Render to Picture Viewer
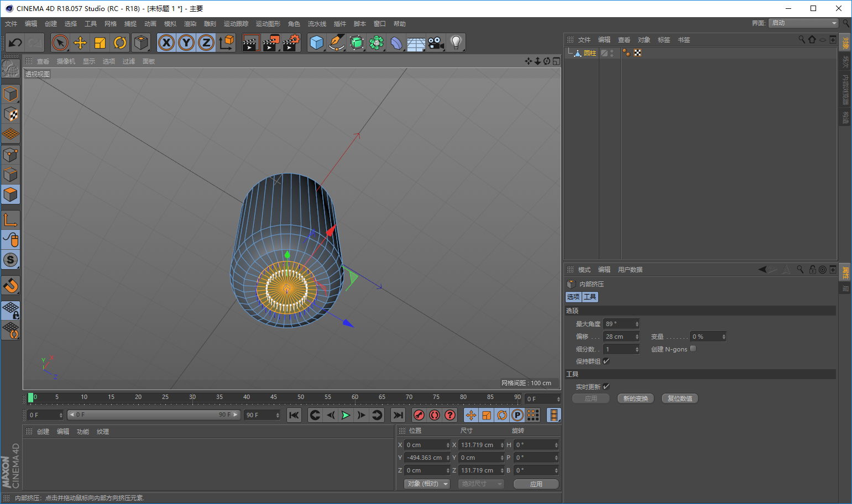 pyautogui.click(x=271, y=43)
